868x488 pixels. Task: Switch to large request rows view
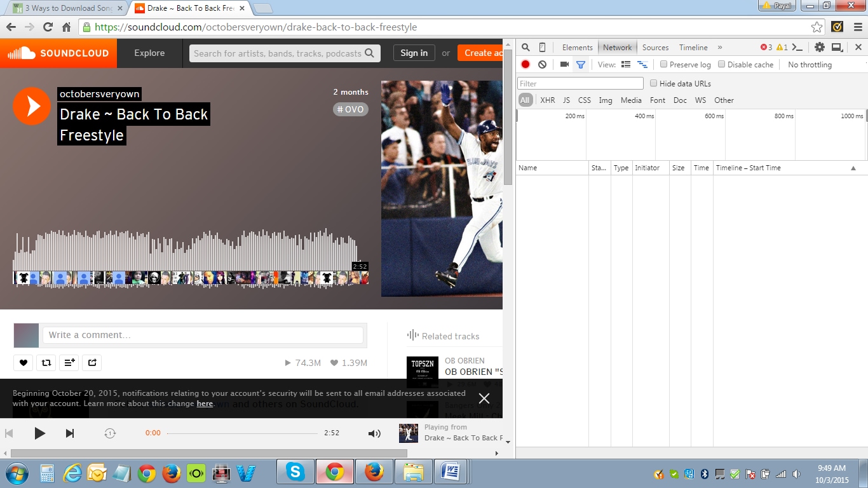pos(626,64)
